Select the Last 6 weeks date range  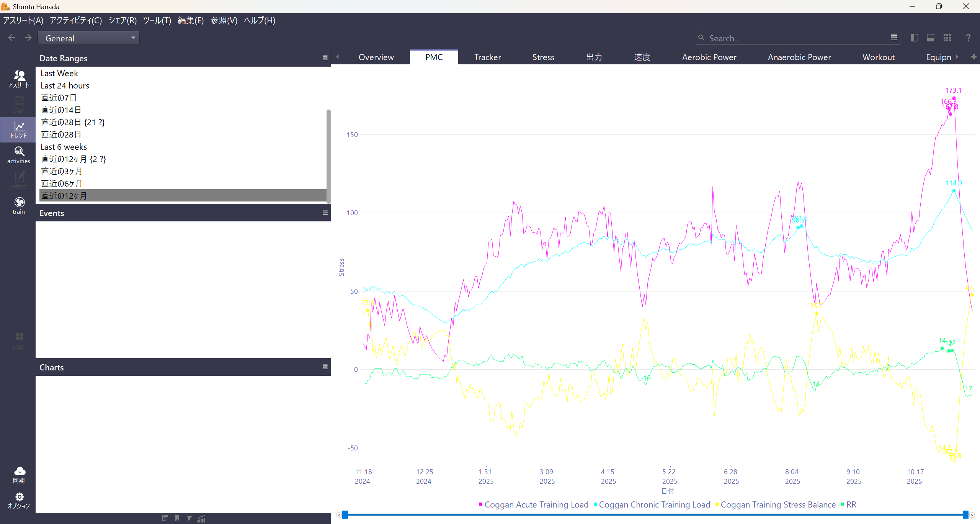pyautogui.click(x=64, y=147)
